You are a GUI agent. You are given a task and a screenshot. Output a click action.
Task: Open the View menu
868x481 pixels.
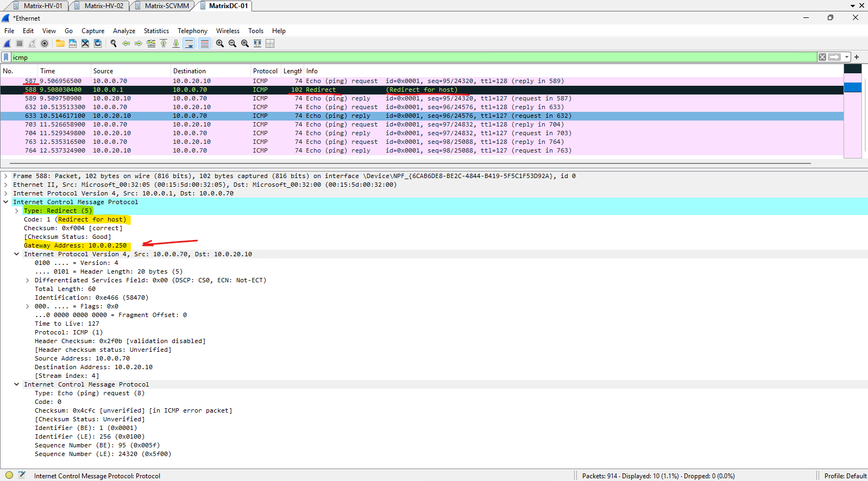[x=49, y=31]
